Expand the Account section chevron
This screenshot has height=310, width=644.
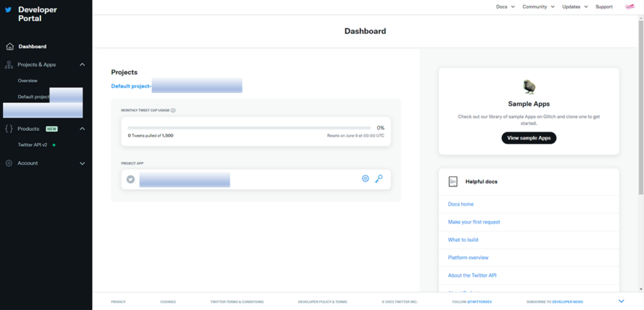82,163
